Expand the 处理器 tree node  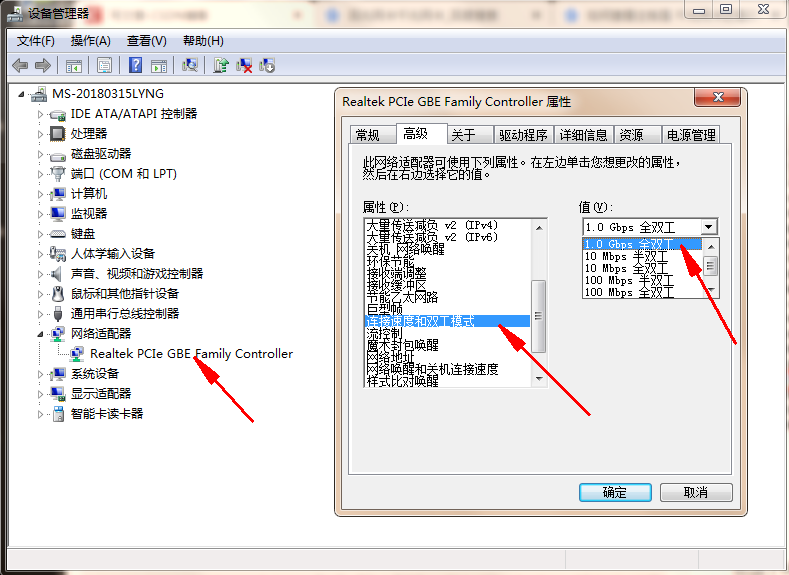click(x=40, y=134)
